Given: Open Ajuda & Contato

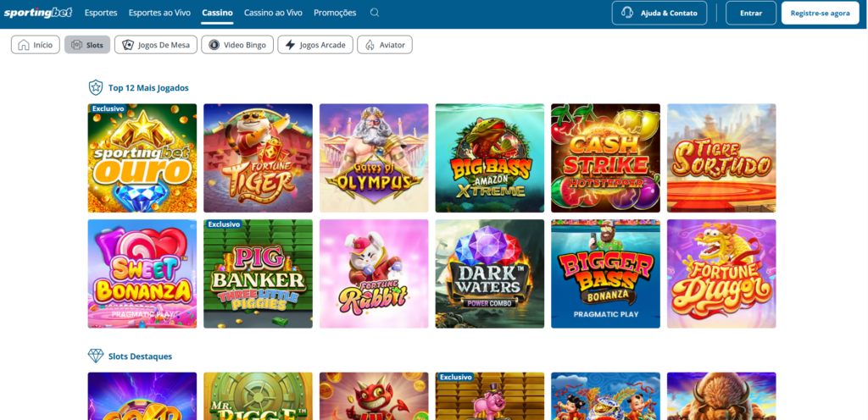Looking at the screenshot, I should (x=659, y=13).
